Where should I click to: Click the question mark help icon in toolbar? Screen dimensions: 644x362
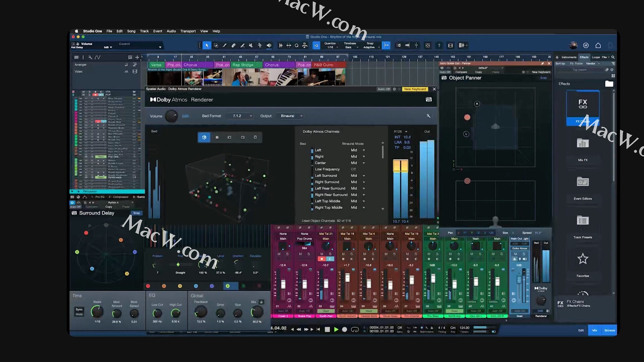pos(439,46)
